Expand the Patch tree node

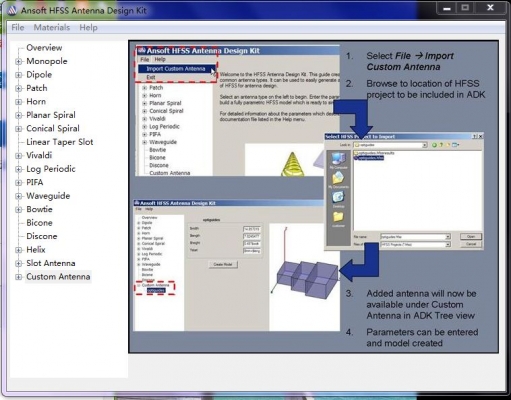(x=19, y=88)
